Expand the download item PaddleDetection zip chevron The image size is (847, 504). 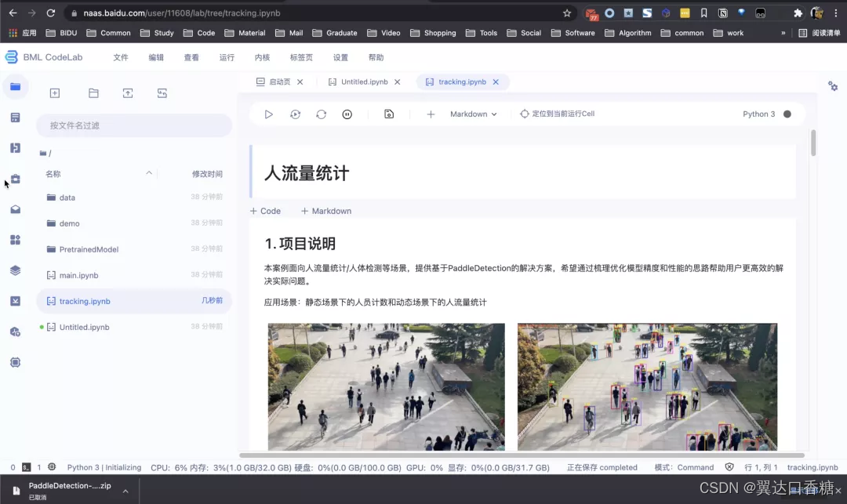tap(125, 491)
